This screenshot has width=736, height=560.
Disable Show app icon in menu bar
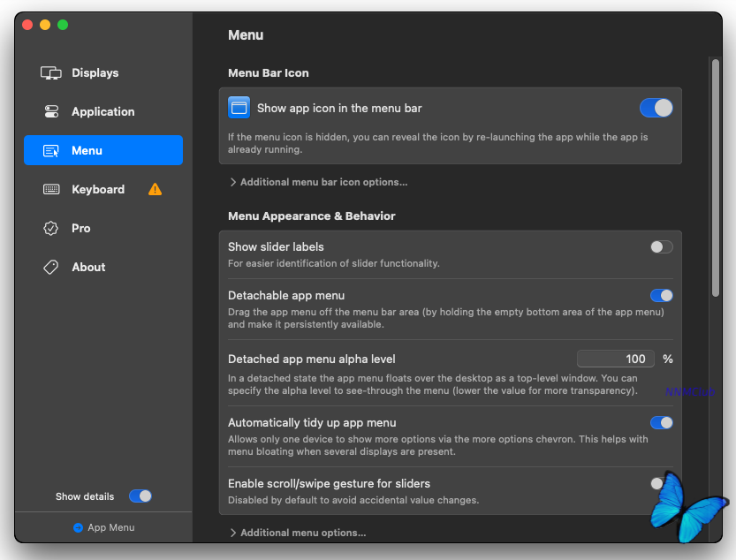tap(656, 108)
